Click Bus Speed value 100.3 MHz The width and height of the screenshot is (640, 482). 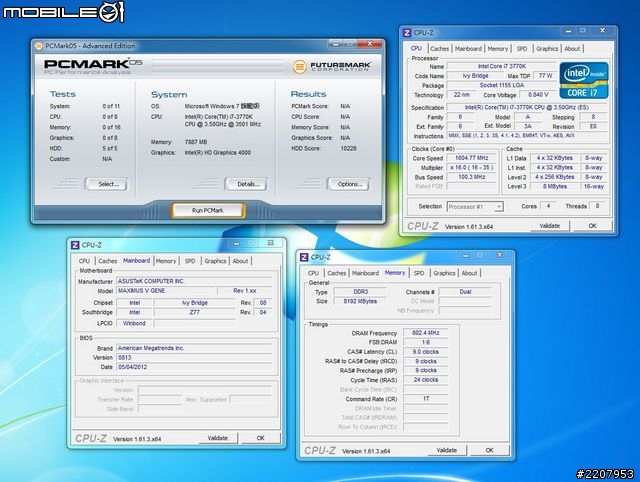point(471,177)
